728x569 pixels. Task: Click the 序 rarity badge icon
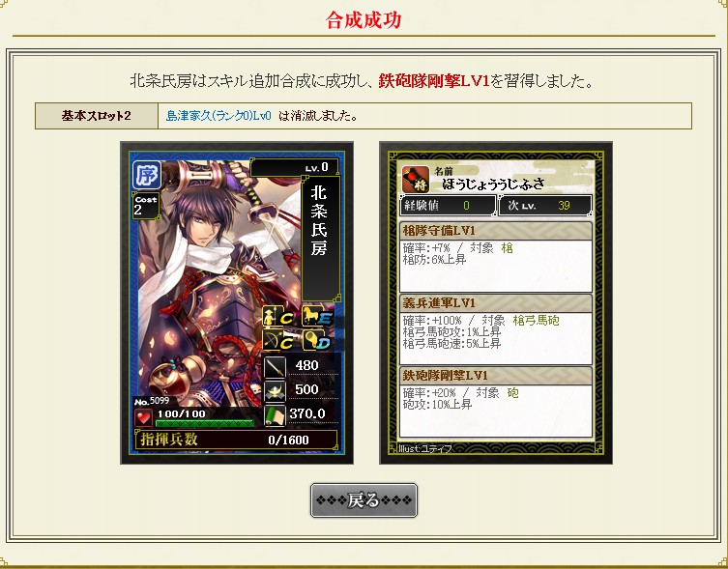[147, 175]
